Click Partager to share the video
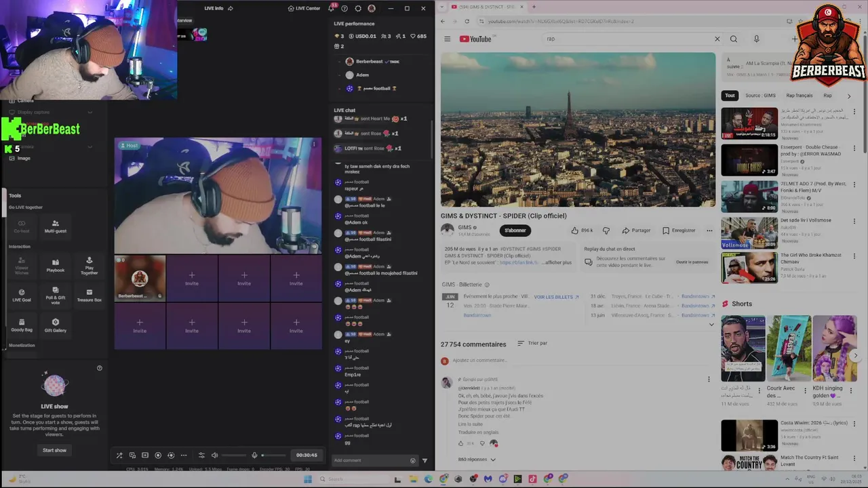The width and height of the screenshot is (868, 488). tap(636, 230)
